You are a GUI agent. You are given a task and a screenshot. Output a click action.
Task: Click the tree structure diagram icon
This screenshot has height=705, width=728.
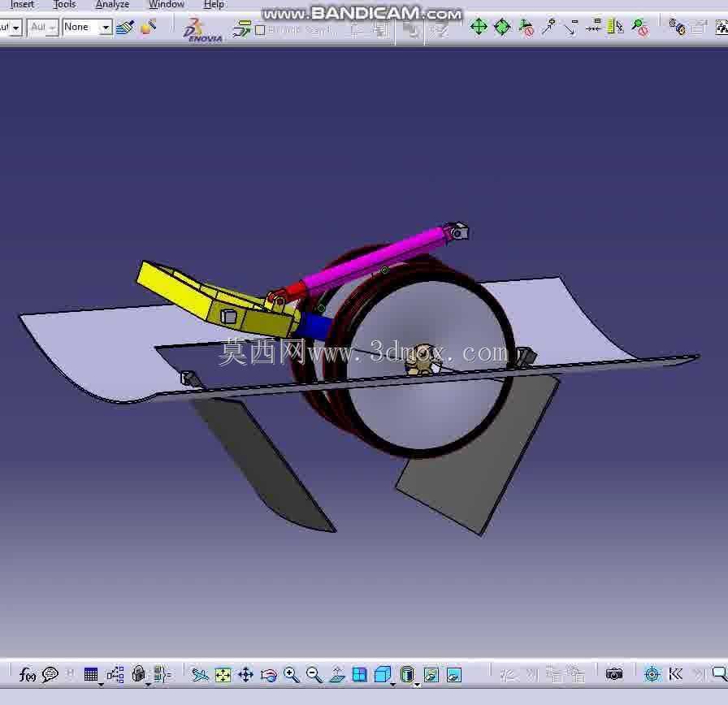[115, 674]
